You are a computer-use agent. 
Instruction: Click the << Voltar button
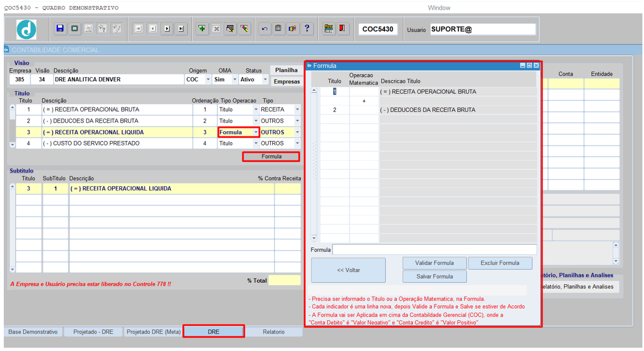click(348, 270)
